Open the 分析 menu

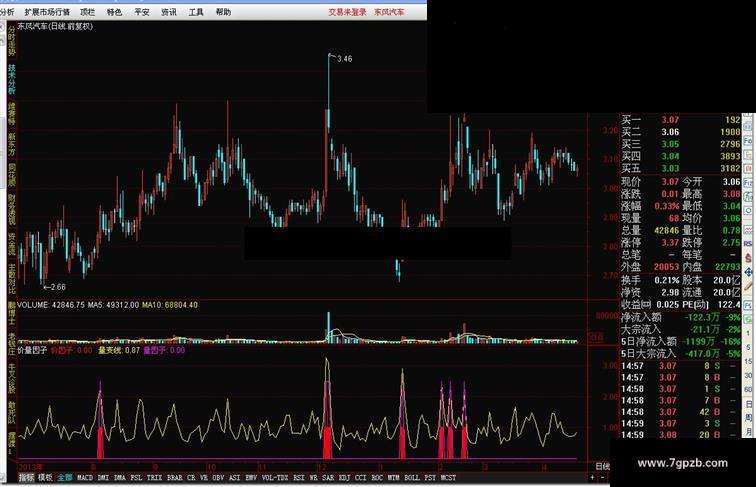[7, 12]
